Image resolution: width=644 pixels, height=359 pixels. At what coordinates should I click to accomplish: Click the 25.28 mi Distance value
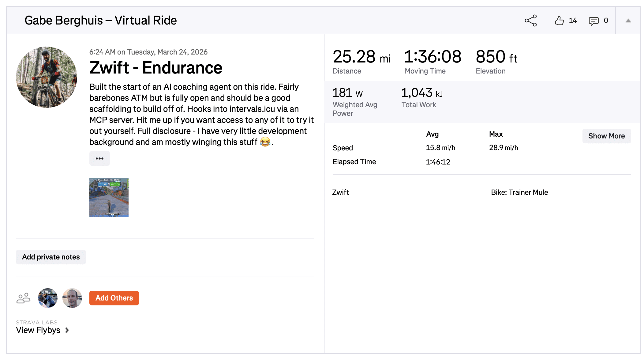361,57
